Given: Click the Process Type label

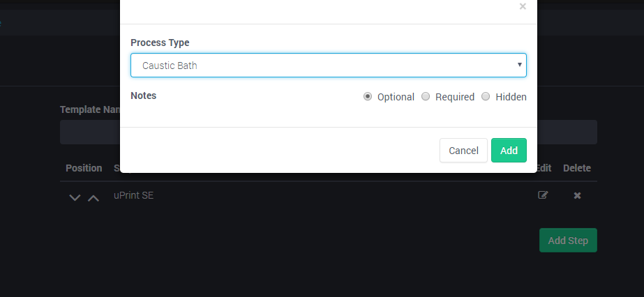Looking at the screenshot, I should (x=160, y=43).
